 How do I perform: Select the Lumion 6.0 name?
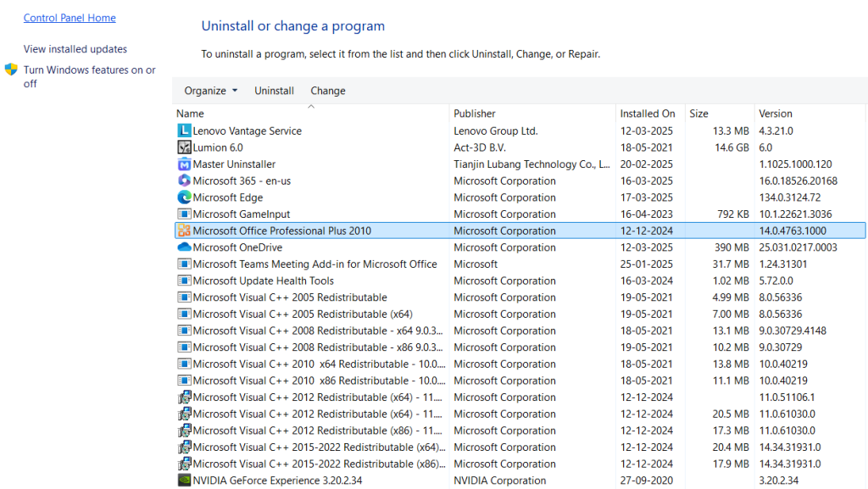click(218, 147)
